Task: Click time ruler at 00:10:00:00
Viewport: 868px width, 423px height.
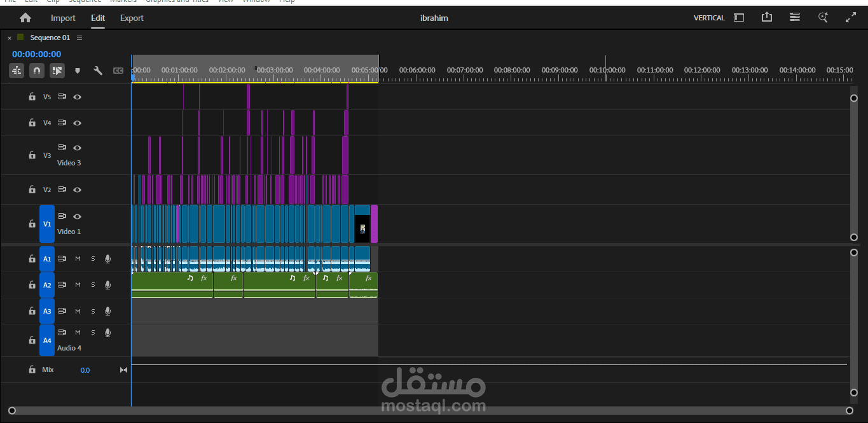Action: [607, 70]
